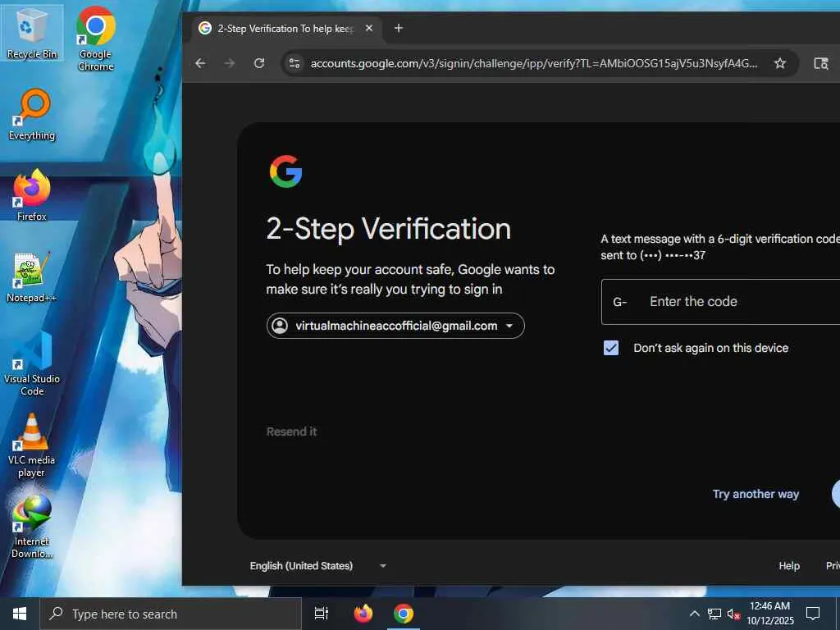Open the English (United States) language dropdown
Screen dimensions: 840x630
[317, 566]
